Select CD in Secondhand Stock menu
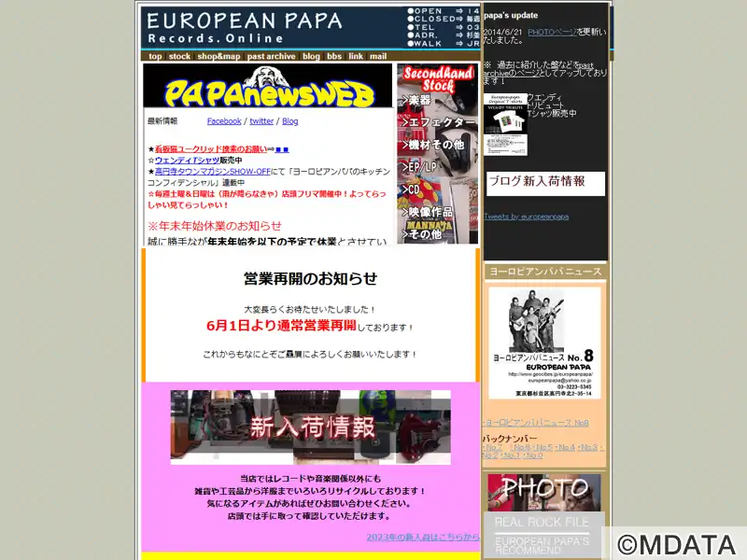 [411, 189]
